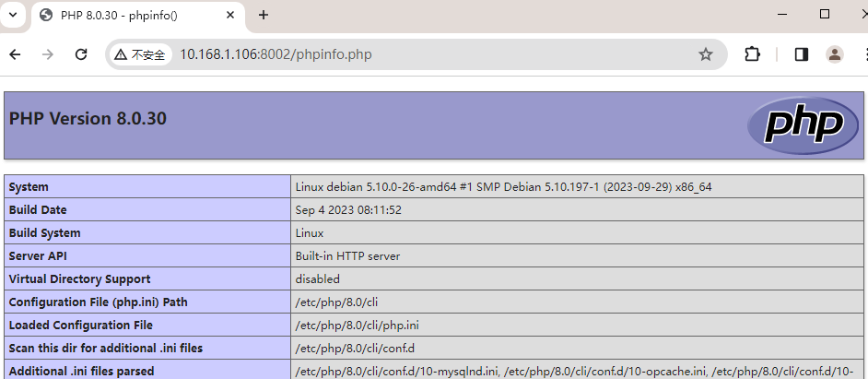Screen dimensions: 868x379
Task: Open the Extensions puzzle icon
Action: coord(752,54)
